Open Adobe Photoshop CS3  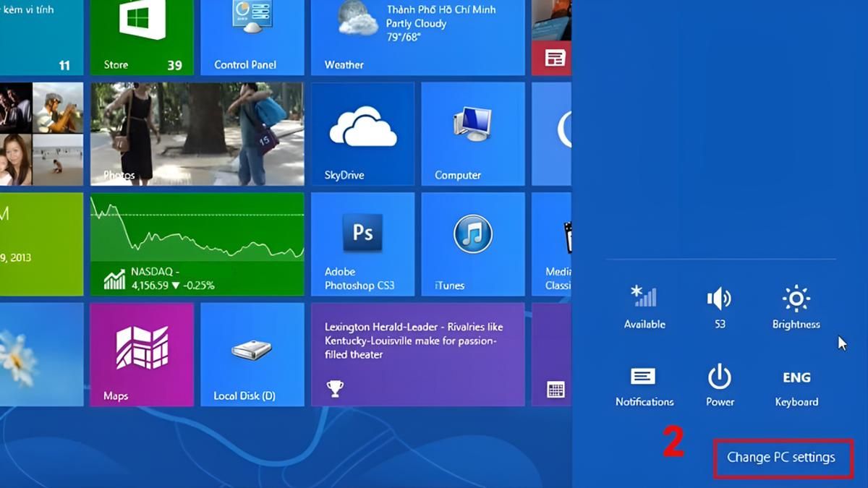tap(362, 244)
